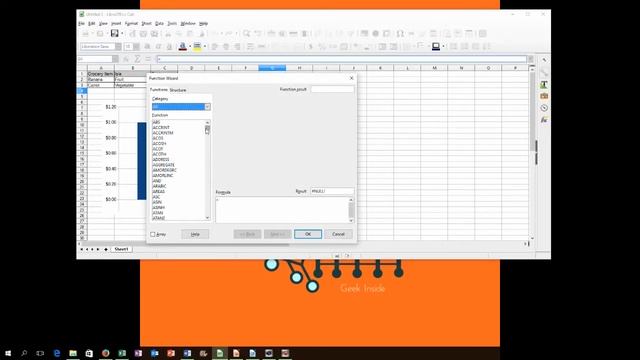The image size is (640, 360).
Task: Select the Sheet1 tab
Action: [x=121, y=249]
